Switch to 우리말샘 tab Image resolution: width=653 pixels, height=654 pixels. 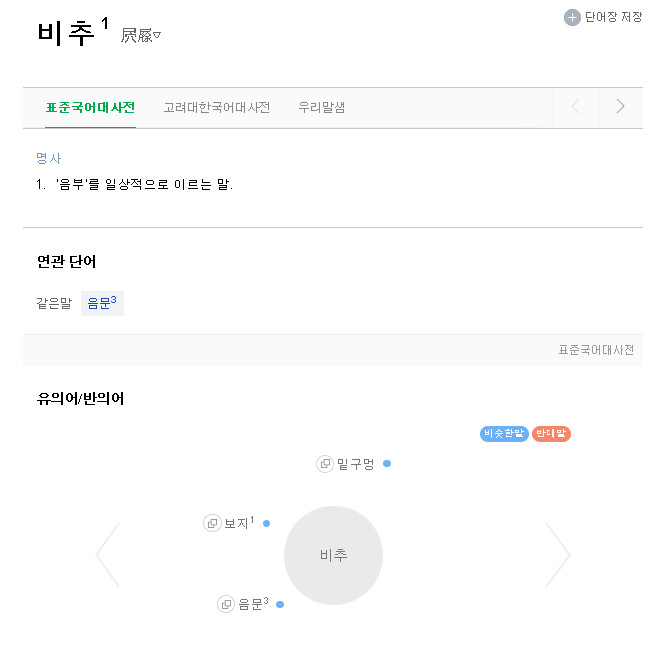[x=321, y=108]
